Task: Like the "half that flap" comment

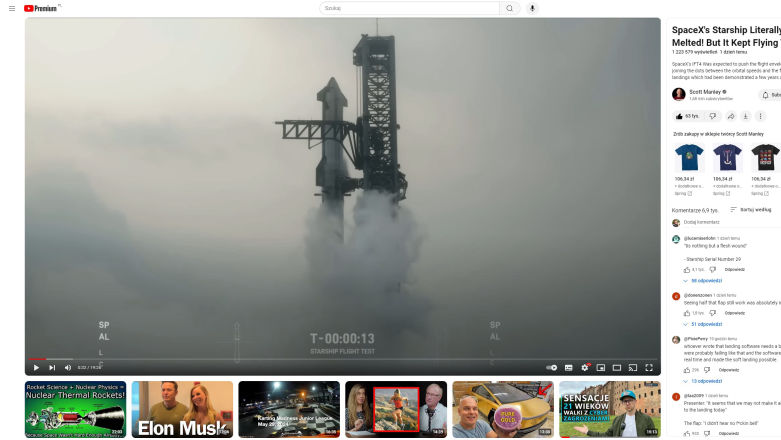Action: coord(687,313)
